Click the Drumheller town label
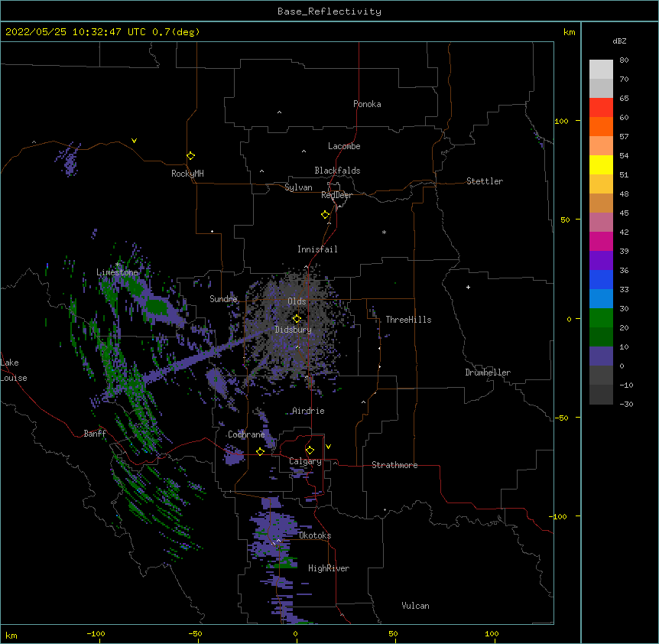 coord(488,372)
